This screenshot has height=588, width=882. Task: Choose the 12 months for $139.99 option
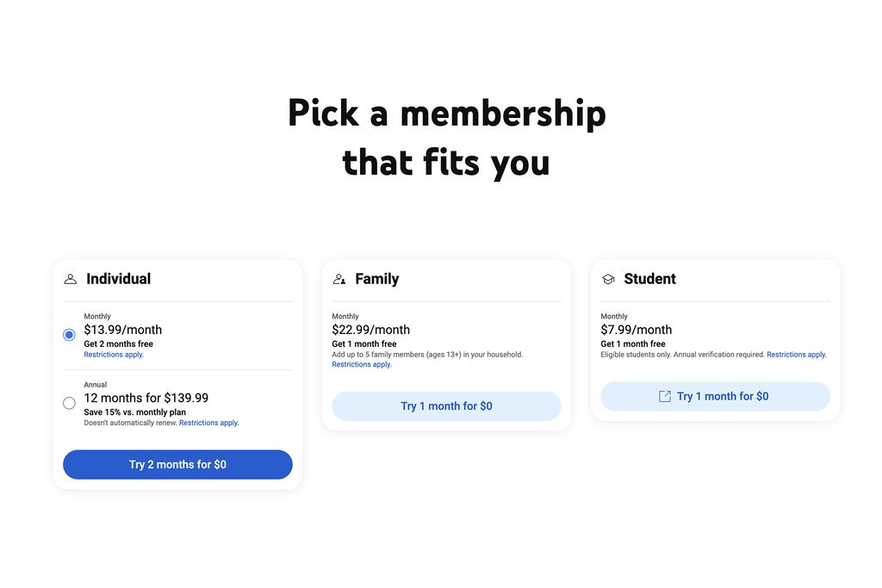pyautogui.click(x=146, y=398)
